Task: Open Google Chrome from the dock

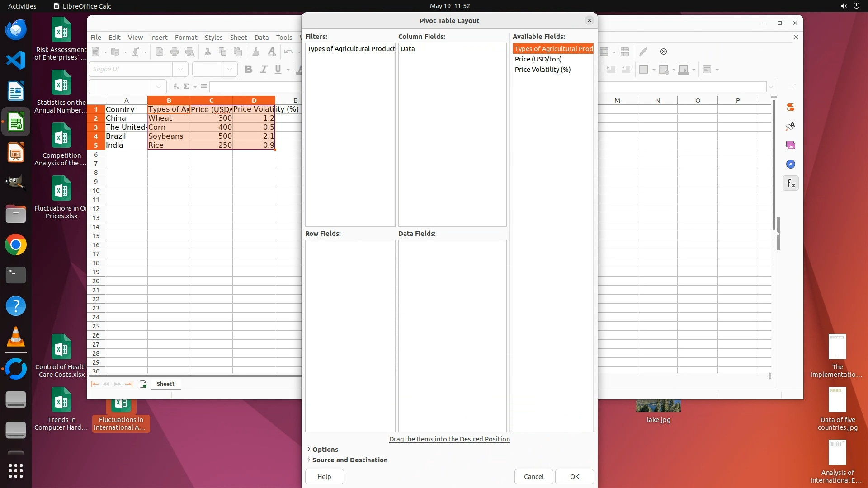Action: 16,245
